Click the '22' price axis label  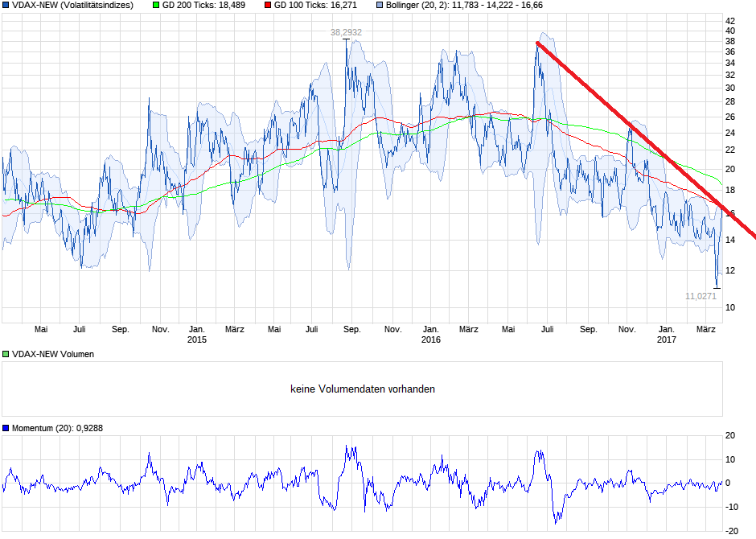click(x=730, y=150)
